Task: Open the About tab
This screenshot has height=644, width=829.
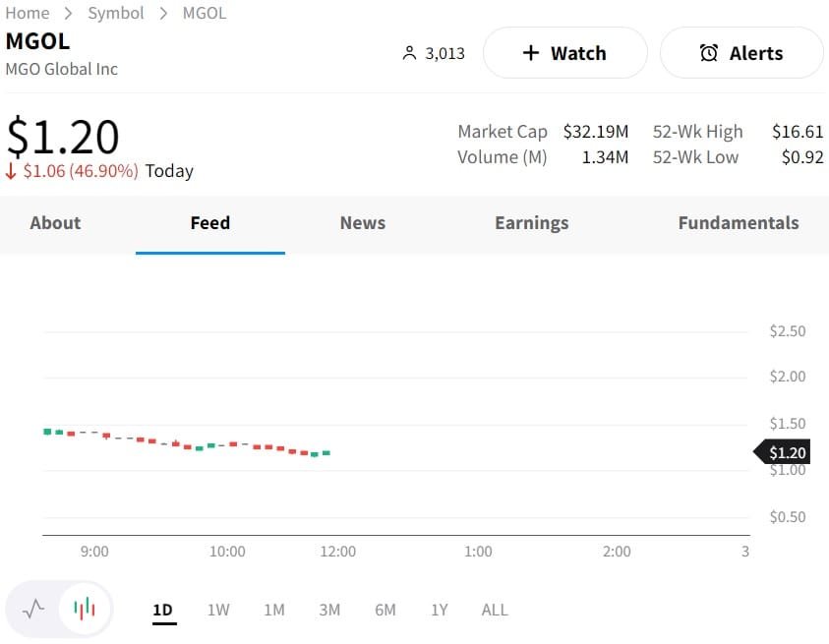Action: pyautogui.click(x=55, y=223)
